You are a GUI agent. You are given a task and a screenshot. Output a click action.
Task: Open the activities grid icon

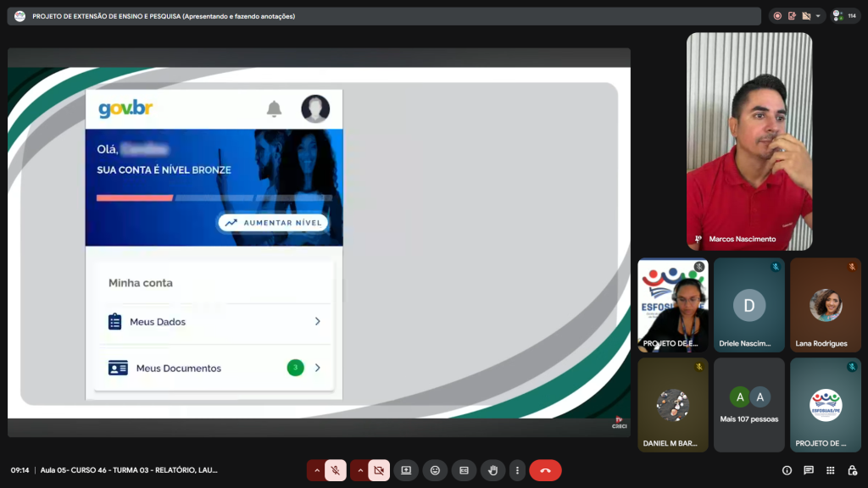tap(830, 470)
